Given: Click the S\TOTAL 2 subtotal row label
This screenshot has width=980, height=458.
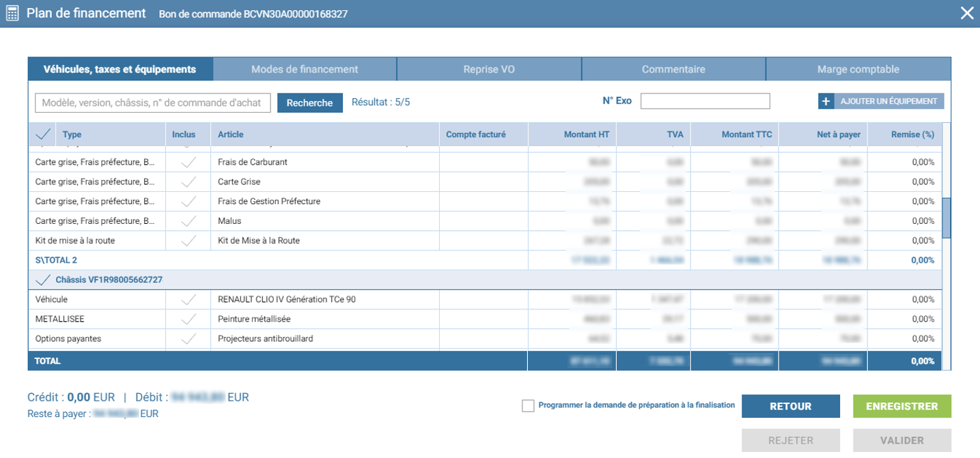Looking at the screenshot, I should [56, 260].
